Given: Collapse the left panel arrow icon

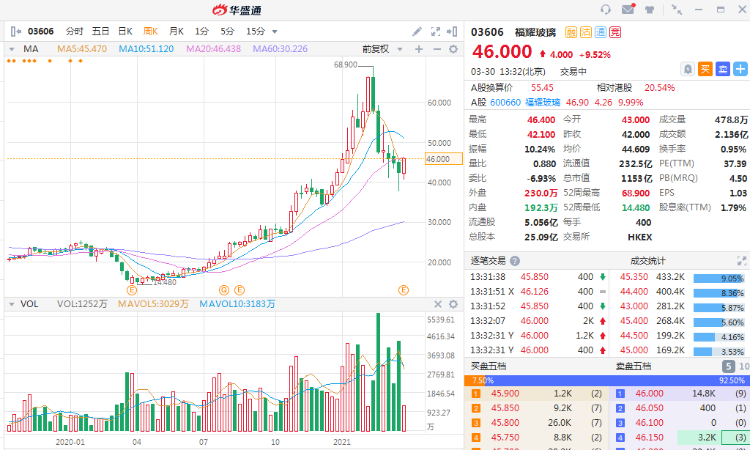Looking at the screenshot, I should [x=15, y=32].
